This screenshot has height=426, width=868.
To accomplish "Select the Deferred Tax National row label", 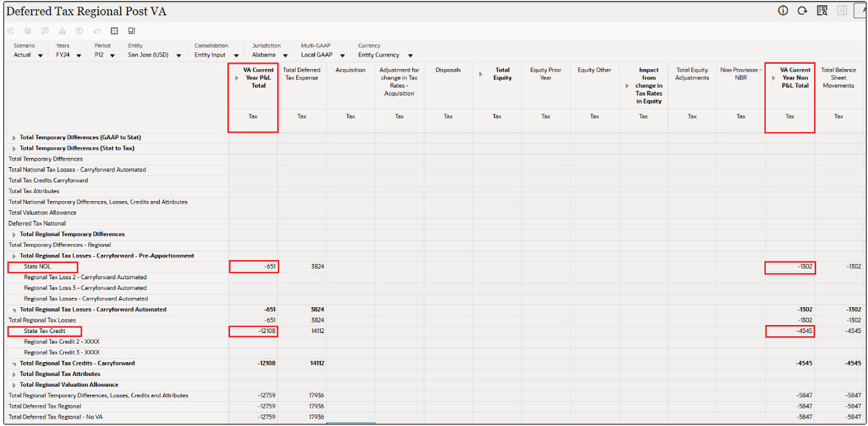I will click(x=37, y=223).
